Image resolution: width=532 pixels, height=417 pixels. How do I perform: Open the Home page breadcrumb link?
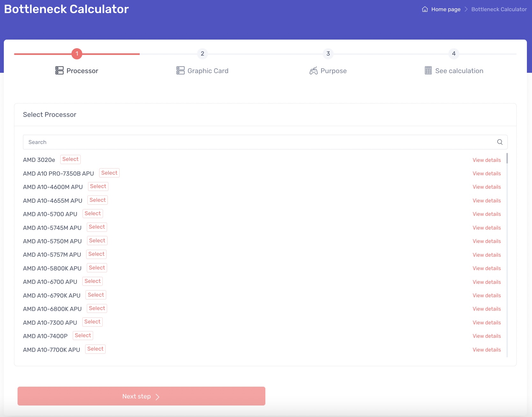(446, 9)
